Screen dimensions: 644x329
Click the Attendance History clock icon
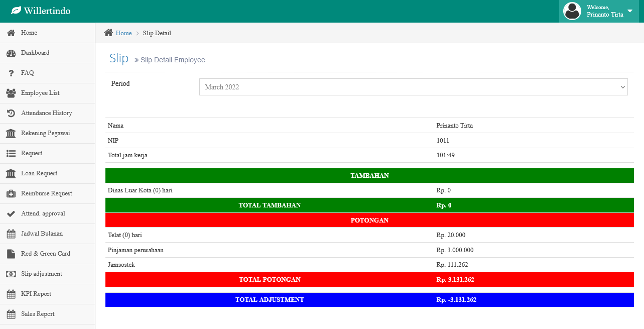point(11,114)
